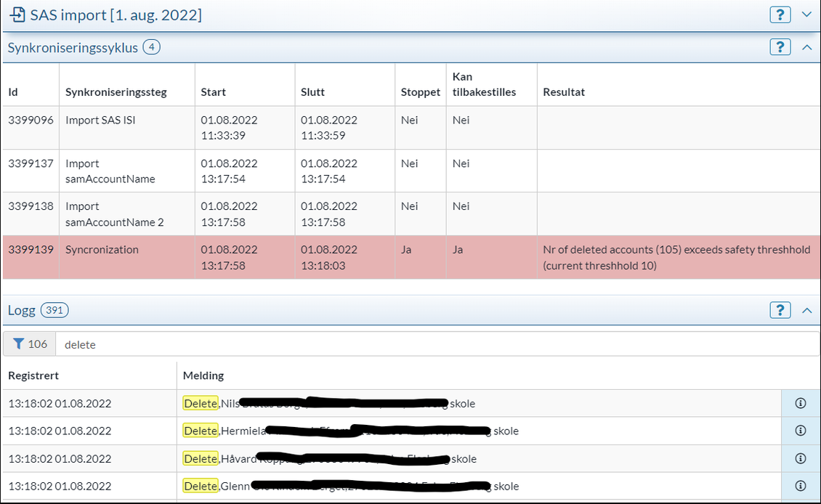Open info for Nils delete log entry

point(801,403)
